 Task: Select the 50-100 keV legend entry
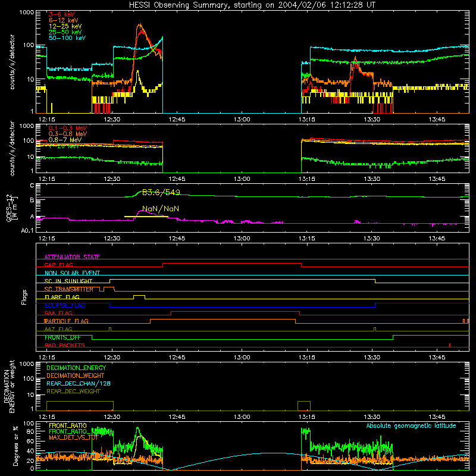coord(67,38)
